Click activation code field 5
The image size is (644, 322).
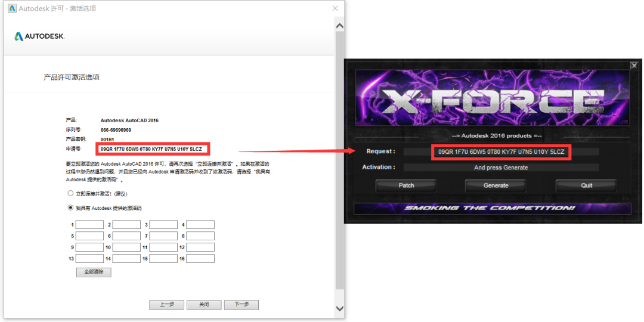pos(89,236)
